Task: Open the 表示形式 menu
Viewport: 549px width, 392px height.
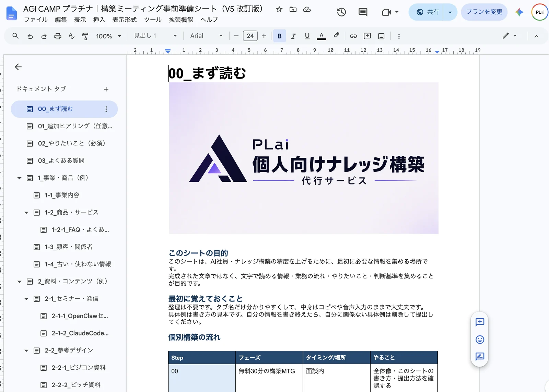Action: (x=125, y=20)
